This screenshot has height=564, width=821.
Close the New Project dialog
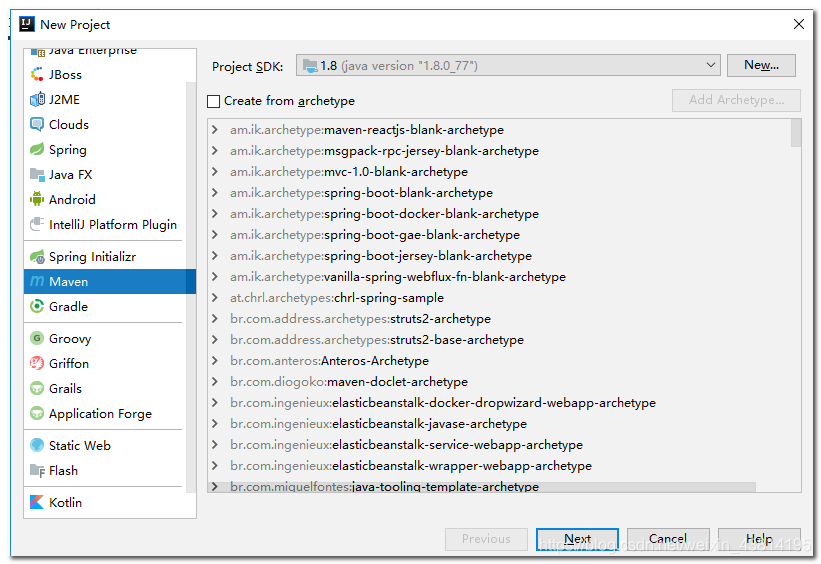[x=798, y=24]
